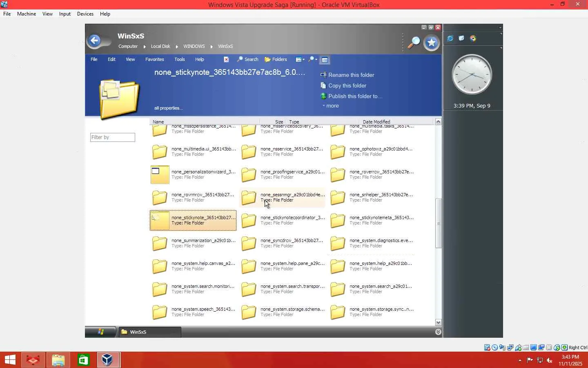Open the Windows Start button on host taskbar
Image resolution: width=588 pixels, height=368 pixels.
point(10,360)
